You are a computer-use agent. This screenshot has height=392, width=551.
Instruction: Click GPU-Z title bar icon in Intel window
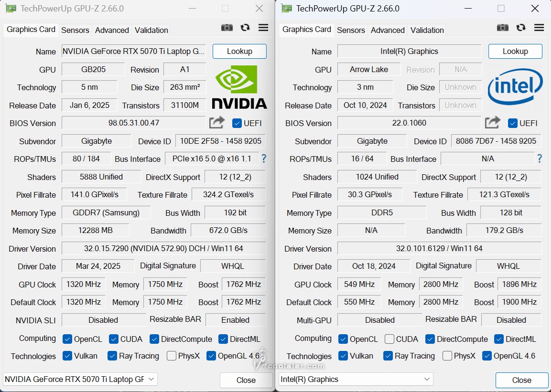pos(287,9)
